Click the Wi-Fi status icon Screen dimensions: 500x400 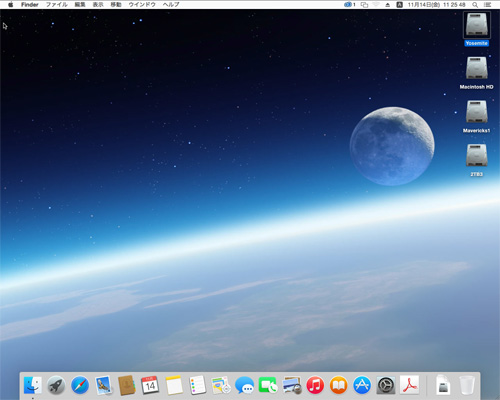pyautogui.click(x=376, y=5)
